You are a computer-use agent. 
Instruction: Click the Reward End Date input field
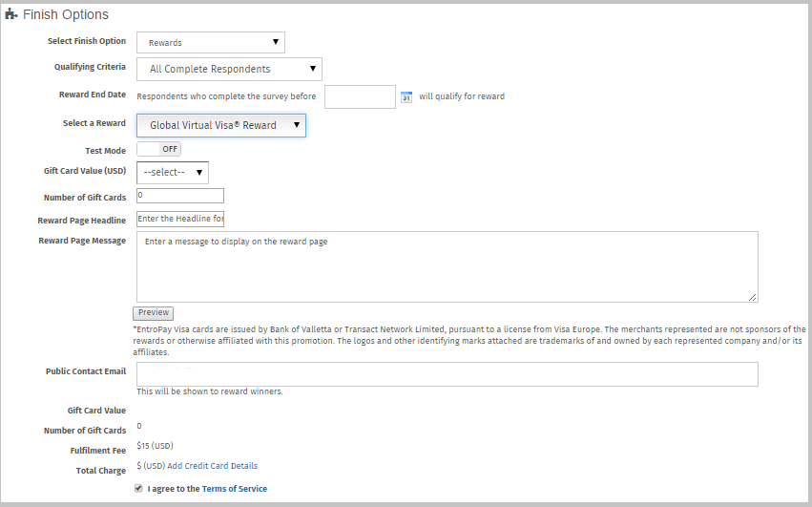pos(360,97)
